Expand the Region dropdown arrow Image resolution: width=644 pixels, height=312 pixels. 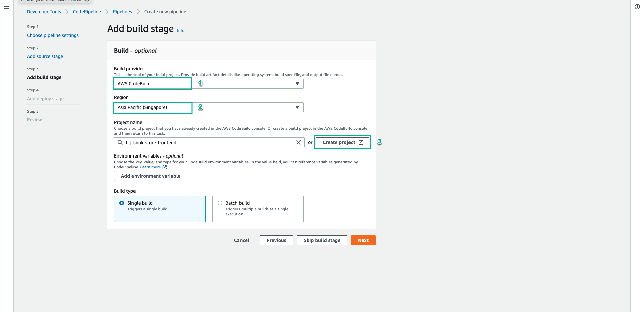pyautogui.click(x=297, y=107)
